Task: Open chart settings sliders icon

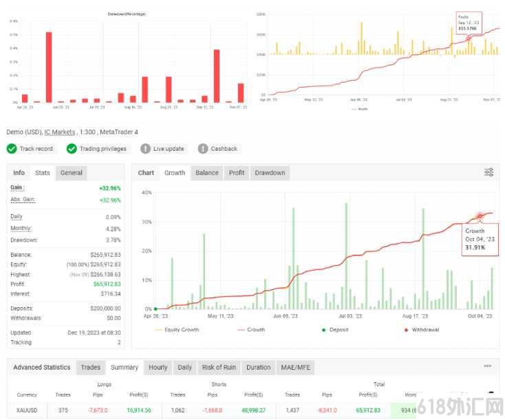Action: click(x=489, y=172)
